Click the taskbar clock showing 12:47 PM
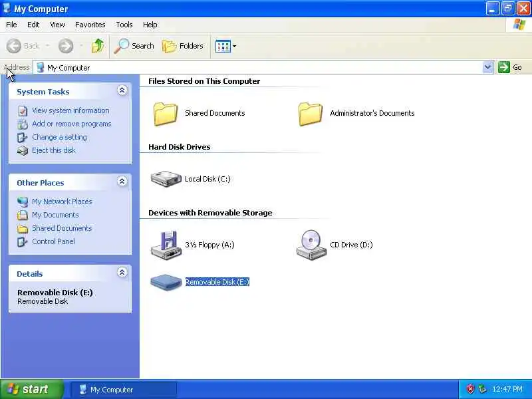532x399 pixels. 507,389
